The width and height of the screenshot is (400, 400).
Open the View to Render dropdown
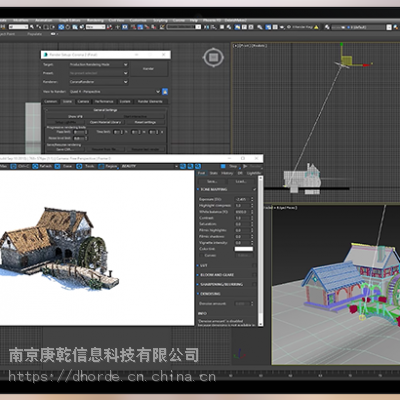[115, 91]
